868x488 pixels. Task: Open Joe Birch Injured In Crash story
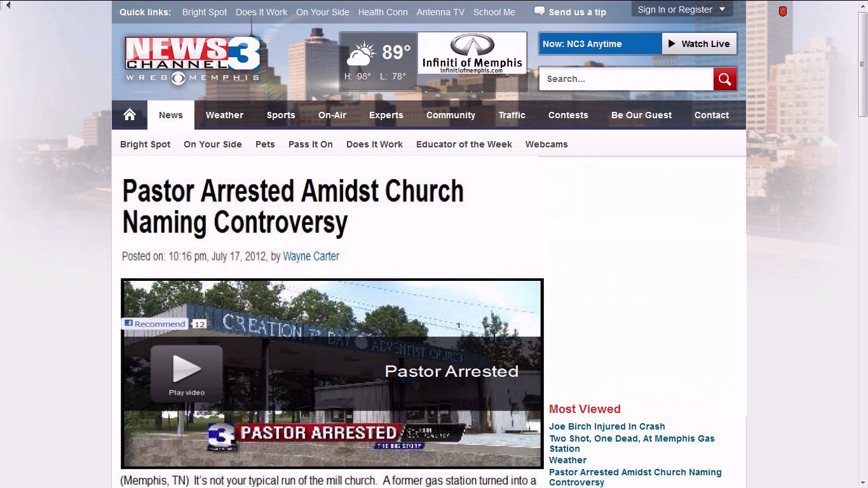[607, 426]
